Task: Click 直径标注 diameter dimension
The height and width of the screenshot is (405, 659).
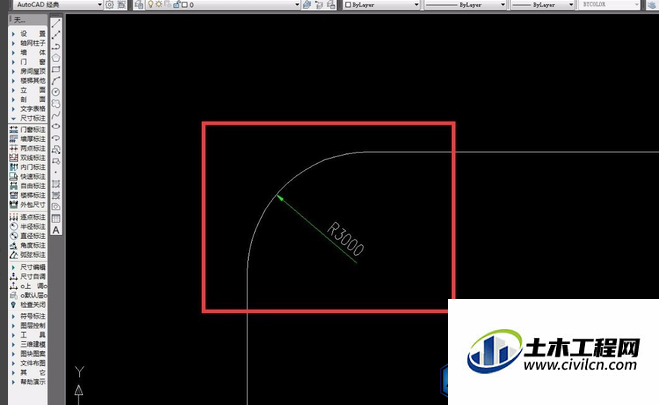Action: pos(28,236)
